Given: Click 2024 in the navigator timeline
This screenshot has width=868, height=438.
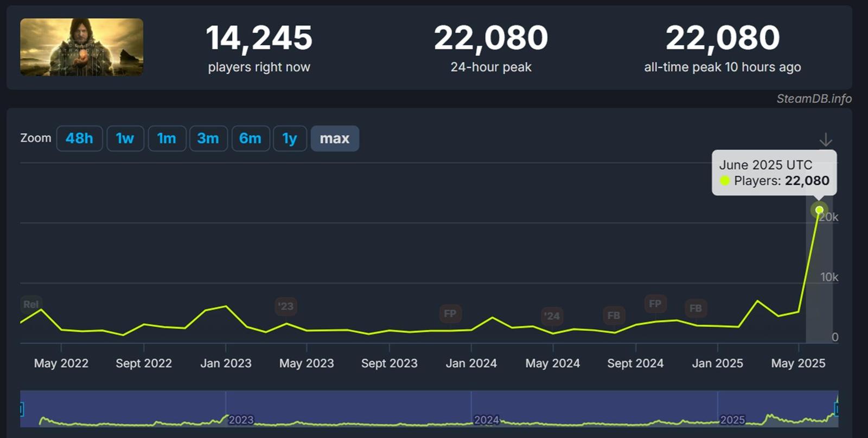Looking at the screenshot, I should [x=486, y=420].
